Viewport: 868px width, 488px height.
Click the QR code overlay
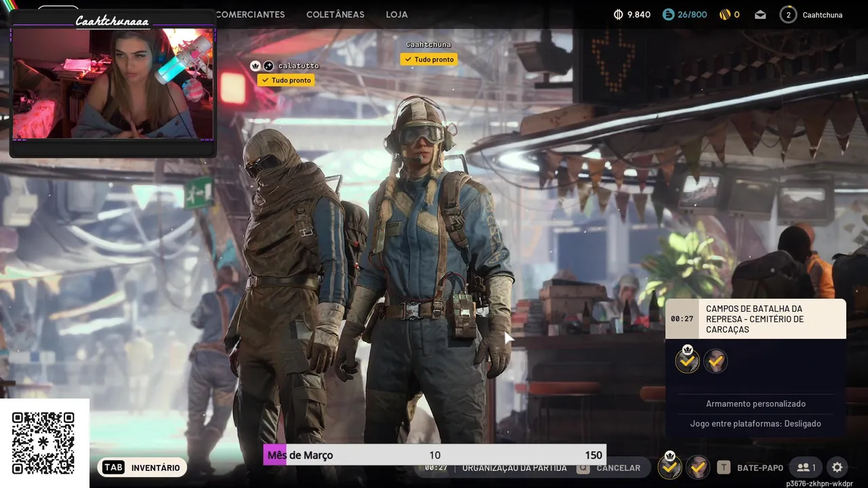(43, 443)
